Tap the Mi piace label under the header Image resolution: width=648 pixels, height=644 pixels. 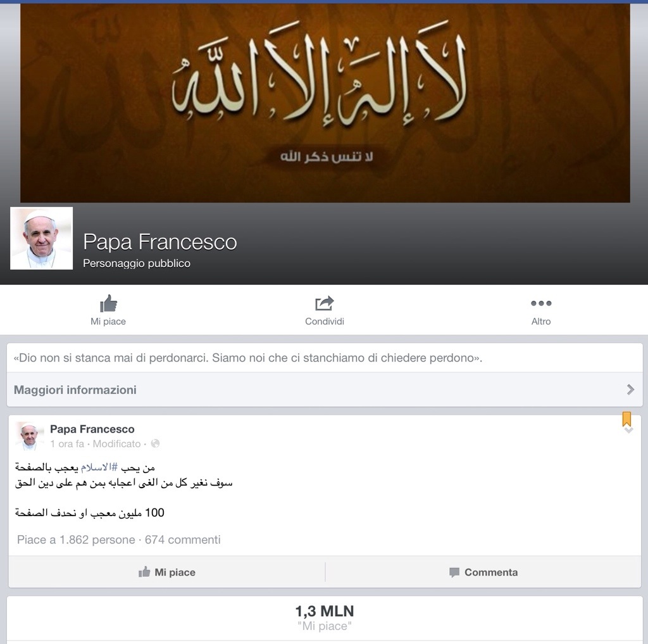[x=108, y=322]
